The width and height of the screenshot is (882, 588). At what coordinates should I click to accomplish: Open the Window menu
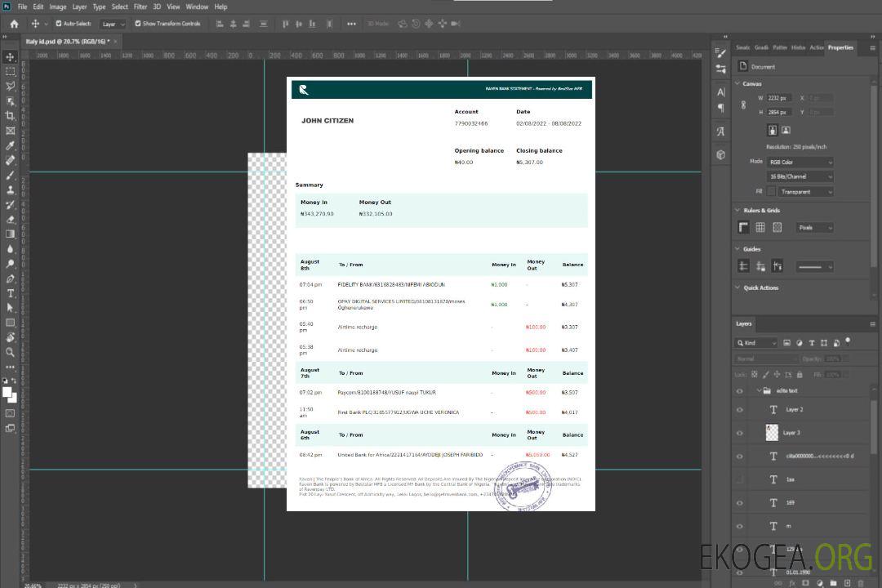pyautogui.click(x=197, y=7)
